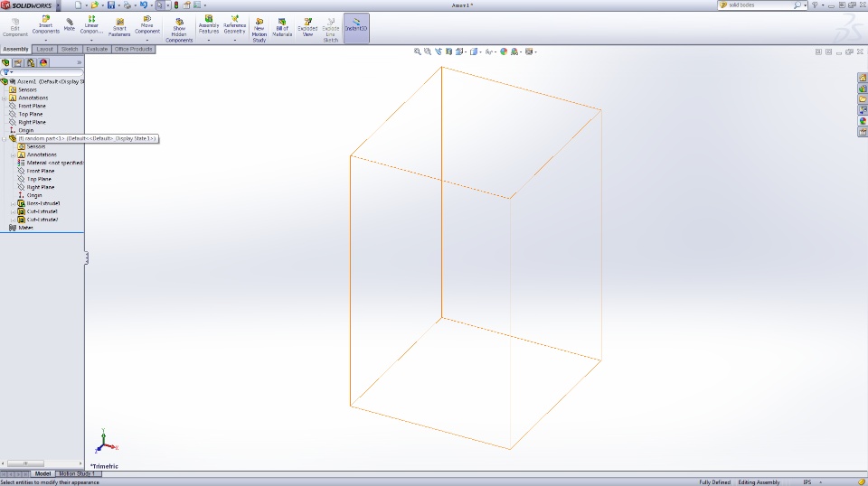Switch to the Layout tab
Viewport: 868px width, 486px height.
[x=45, y=49]
